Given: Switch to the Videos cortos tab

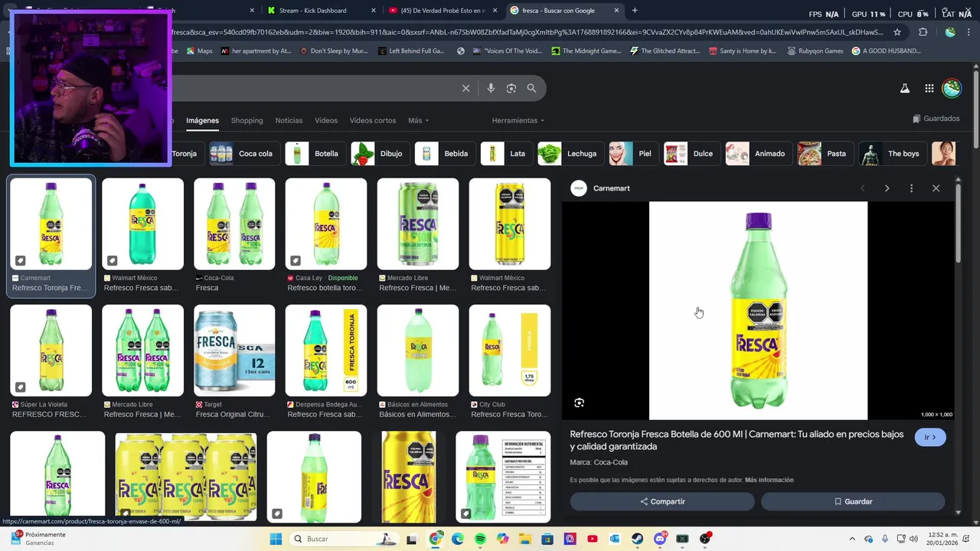Looking at the screenshot, I should pyautogui.click(x=373, y=120).
